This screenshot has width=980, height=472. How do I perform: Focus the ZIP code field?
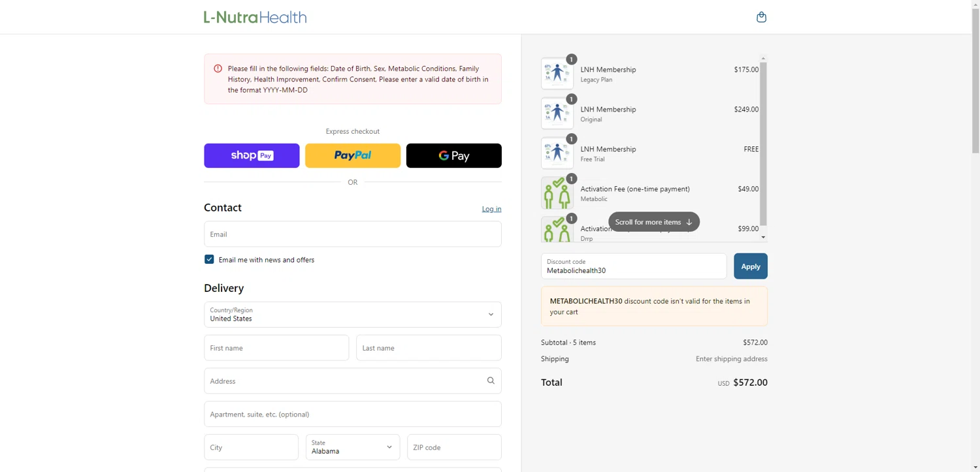454,447
